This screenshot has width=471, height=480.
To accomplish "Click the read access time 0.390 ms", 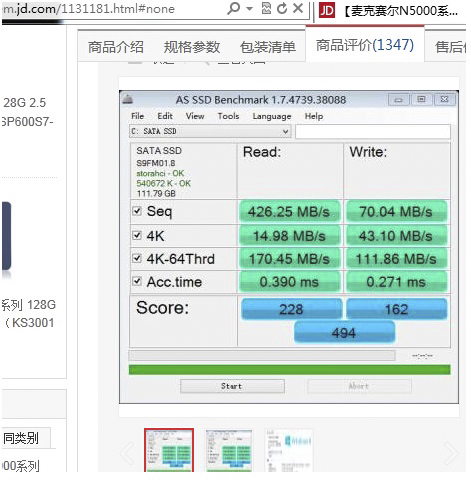I will 289,282.
